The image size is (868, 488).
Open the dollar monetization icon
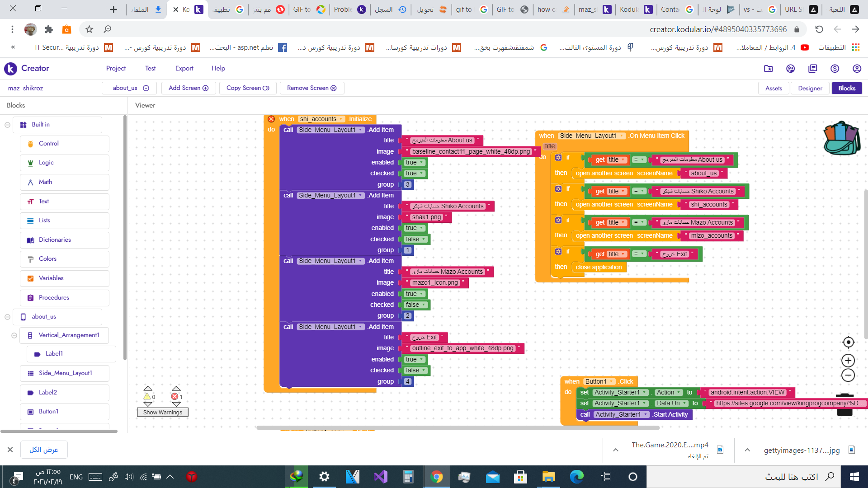click(x=835, y=68)
